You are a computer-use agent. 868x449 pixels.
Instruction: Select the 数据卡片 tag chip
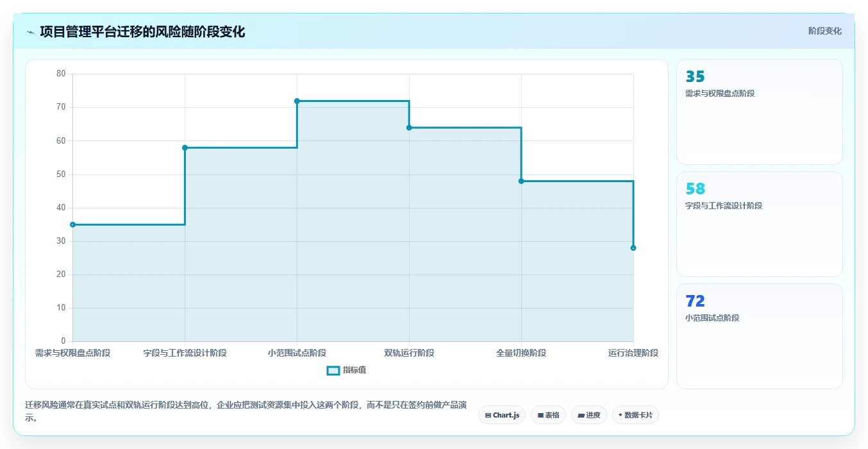635,415
